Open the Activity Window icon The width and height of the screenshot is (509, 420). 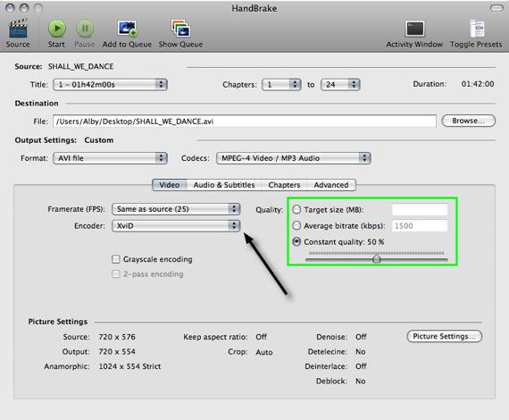coord(414,29)
